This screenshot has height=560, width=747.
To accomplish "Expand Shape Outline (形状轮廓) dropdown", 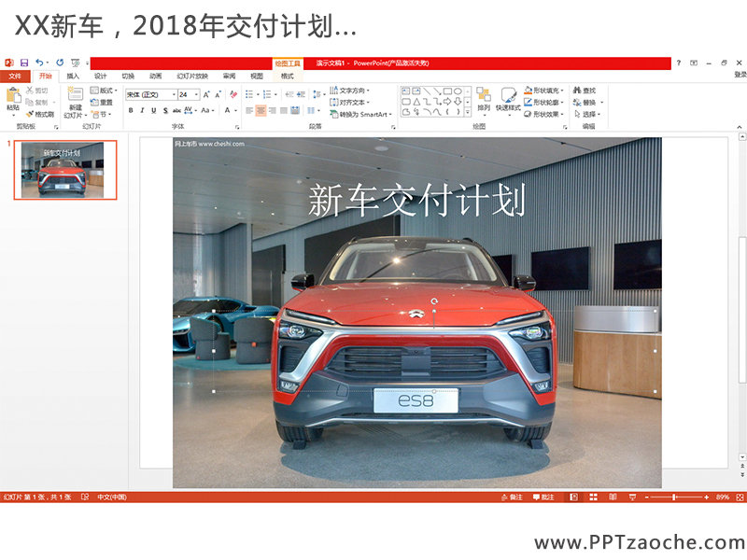I will (543, 103).
